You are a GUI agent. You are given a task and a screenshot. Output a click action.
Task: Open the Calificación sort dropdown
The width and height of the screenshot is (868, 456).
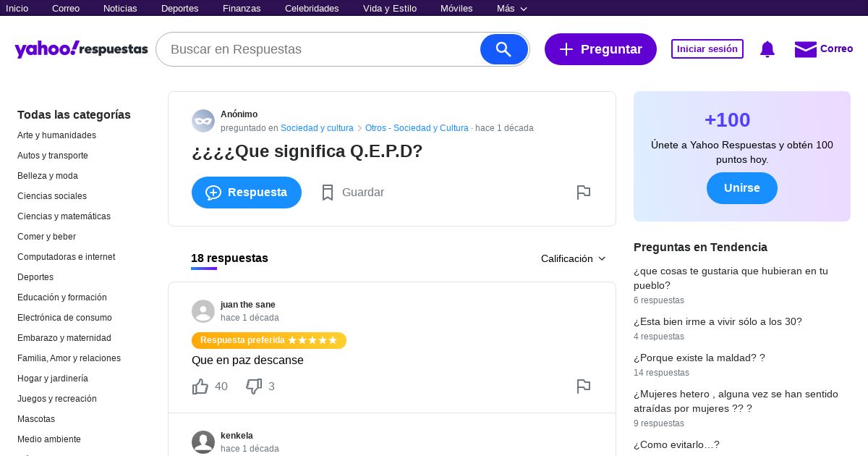(x=574, y=258)
